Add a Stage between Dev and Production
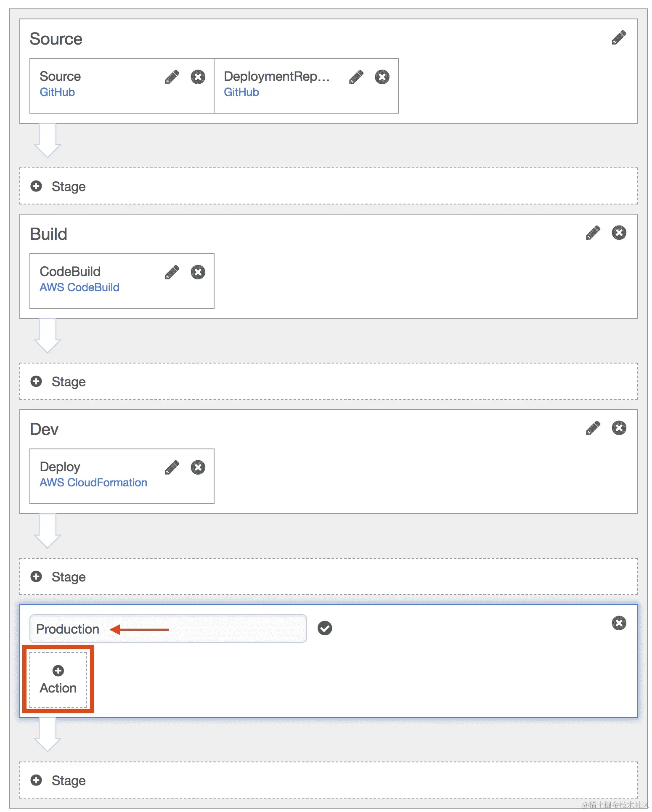The width and height of the screenshot is (652, 812). 329,576
